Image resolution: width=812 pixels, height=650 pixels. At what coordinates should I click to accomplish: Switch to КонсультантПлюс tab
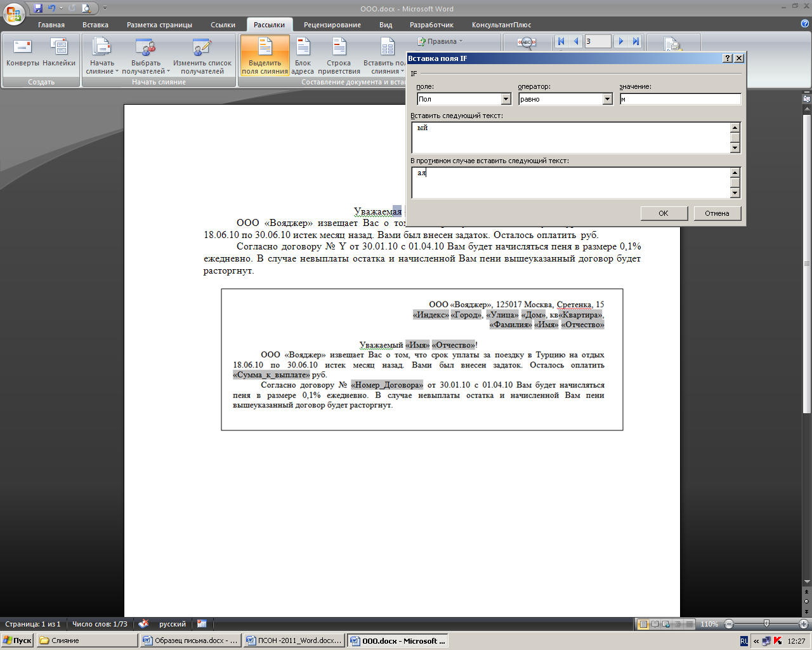[501, 25]
